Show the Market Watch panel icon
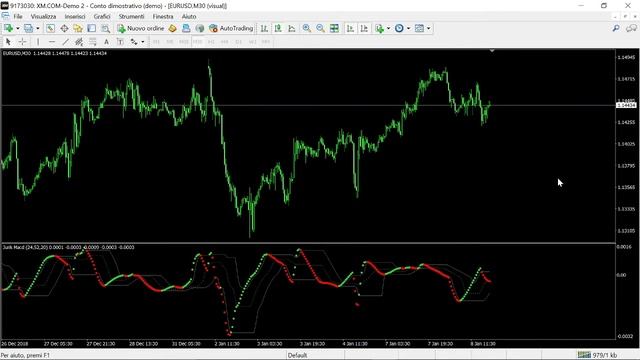Screen dimensions: 640x360 50,28
